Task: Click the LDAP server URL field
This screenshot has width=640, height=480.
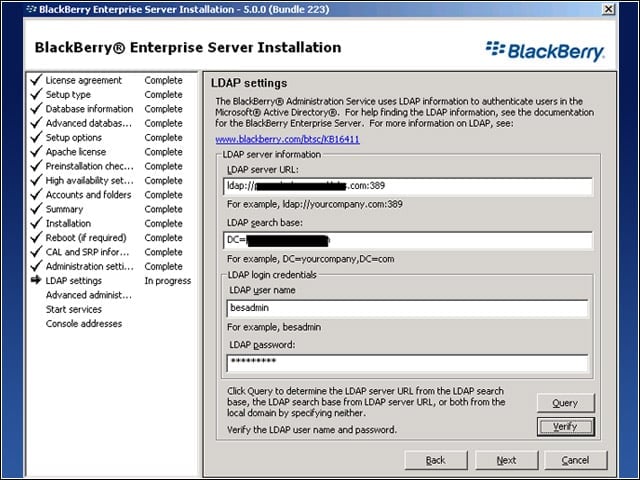Action: (408, 186)
